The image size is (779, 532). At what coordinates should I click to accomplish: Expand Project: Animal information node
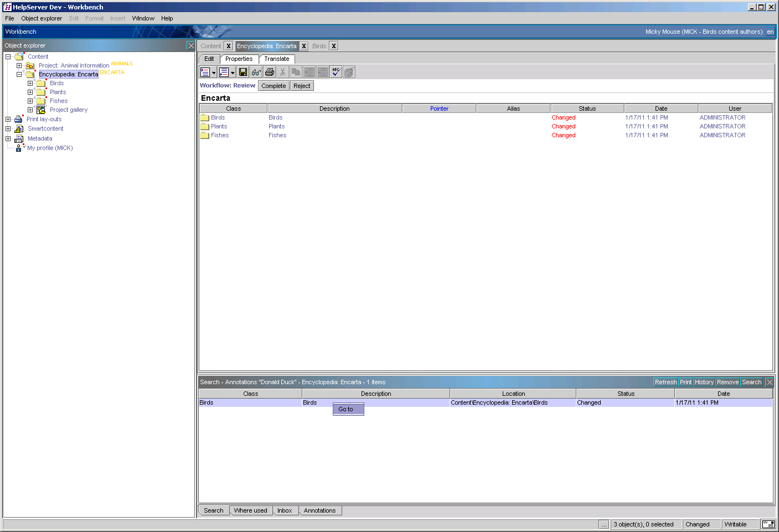19,65
